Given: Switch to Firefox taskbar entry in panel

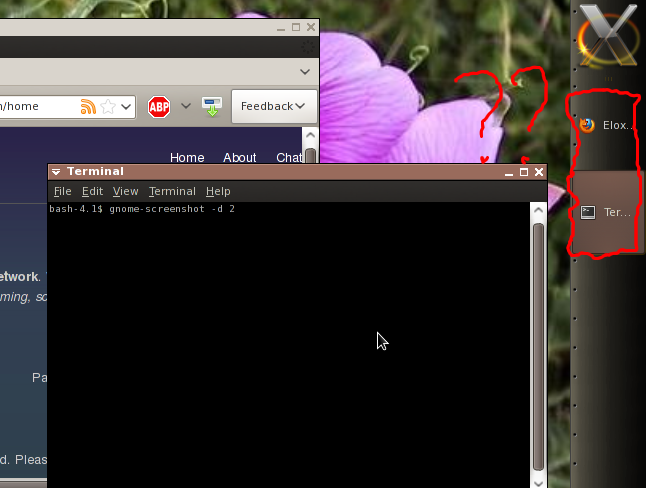Looking at the screenshot, I should pyautogui.click(x=606, y=125).
